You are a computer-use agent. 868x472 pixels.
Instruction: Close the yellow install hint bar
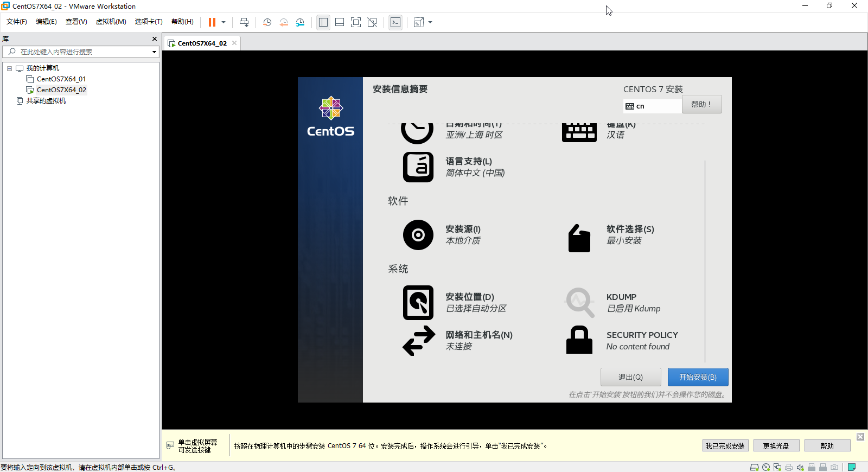(860, 437)
